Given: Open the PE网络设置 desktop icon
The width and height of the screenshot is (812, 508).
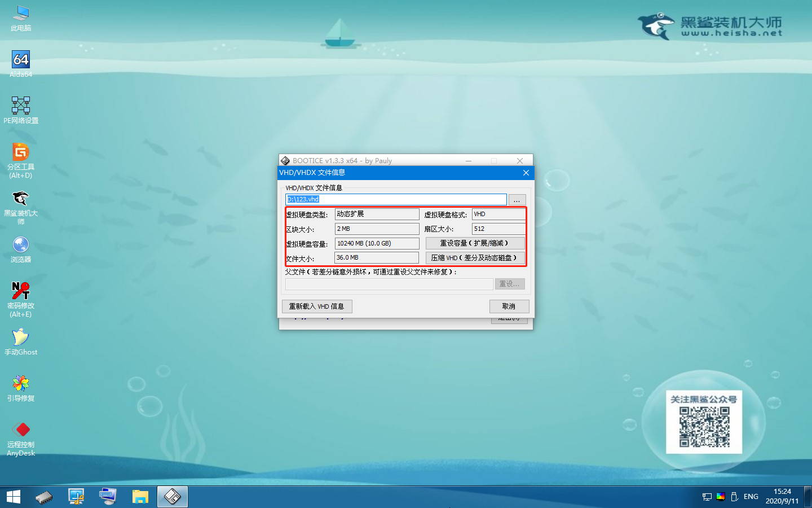Looking at the screenshot, I should click(x=21, y=110).
